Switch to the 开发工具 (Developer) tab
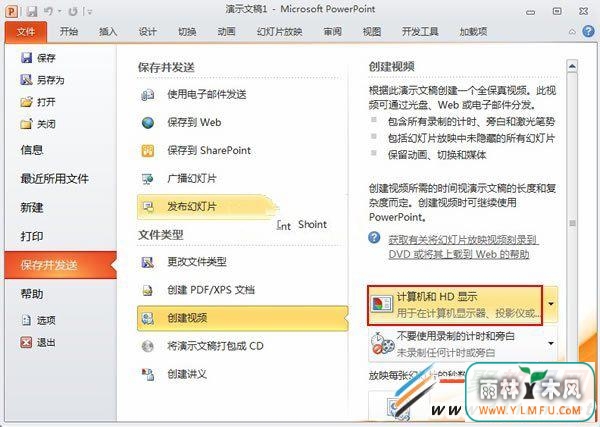The width and height of the screenshot is (600, 427). coord(420,31)
